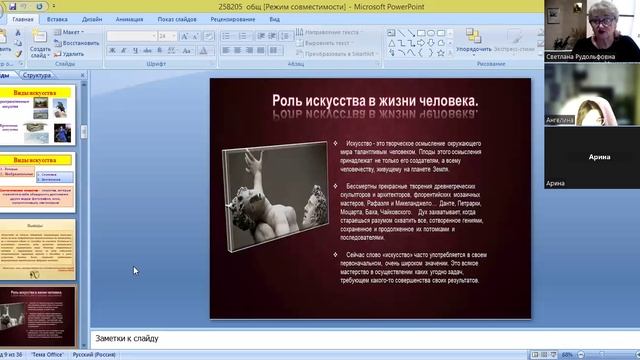This screenshot has width=640, height=360.
Task: Open the Анимация ribbon tab
Action: pyautogui.click(x=129, y=19)
